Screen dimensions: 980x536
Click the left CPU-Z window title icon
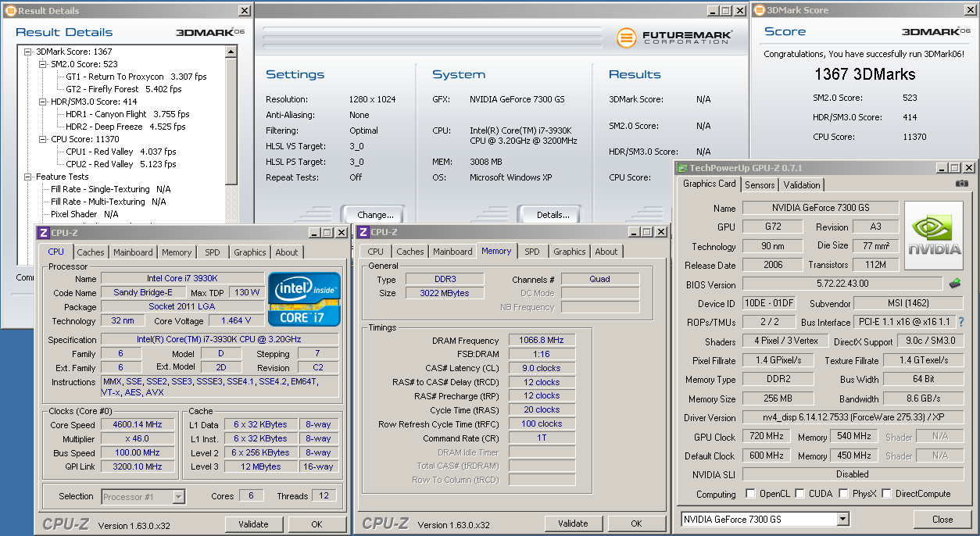[44, 233]
